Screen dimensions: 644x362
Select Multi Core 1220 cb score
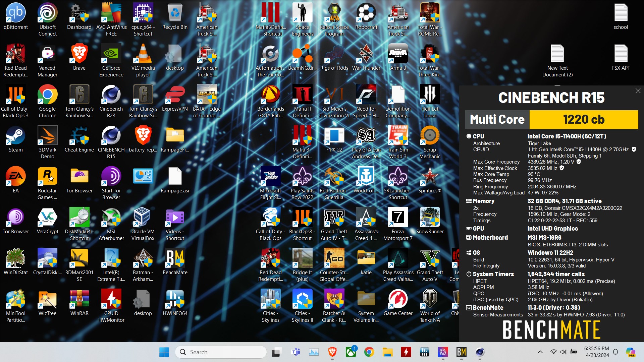click(551, 120)
